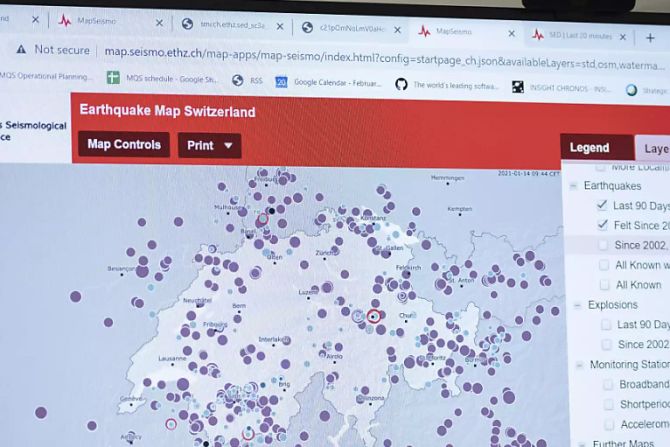Screen dimensions: 670x447
Task: Click the Bern city label on the map
Action: coord(239,306)
